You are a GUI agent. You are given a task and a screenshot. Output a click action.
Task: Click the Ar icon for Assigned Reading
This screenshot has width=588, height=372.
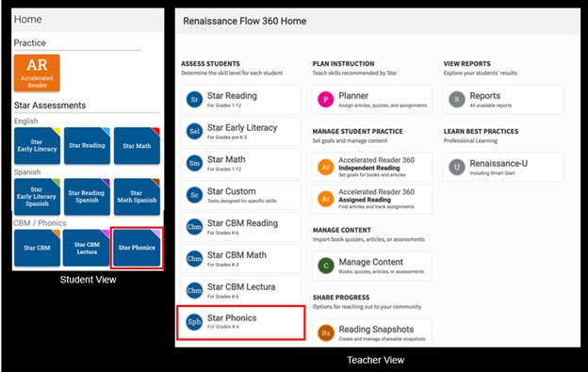325,199
